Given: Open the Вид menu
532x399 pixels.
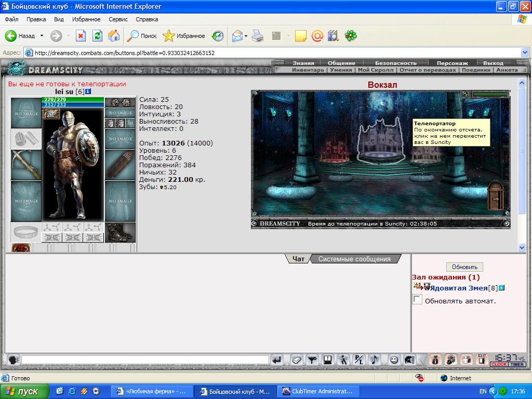Looking at the screenshot, I should point(59,19).
